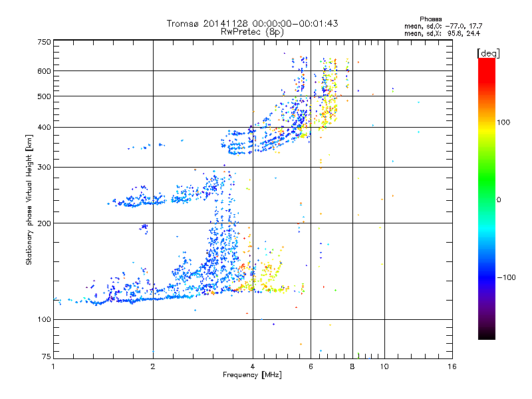Click the colorbar label '100'
Screen dimensions: 532x399
(503, 122)
